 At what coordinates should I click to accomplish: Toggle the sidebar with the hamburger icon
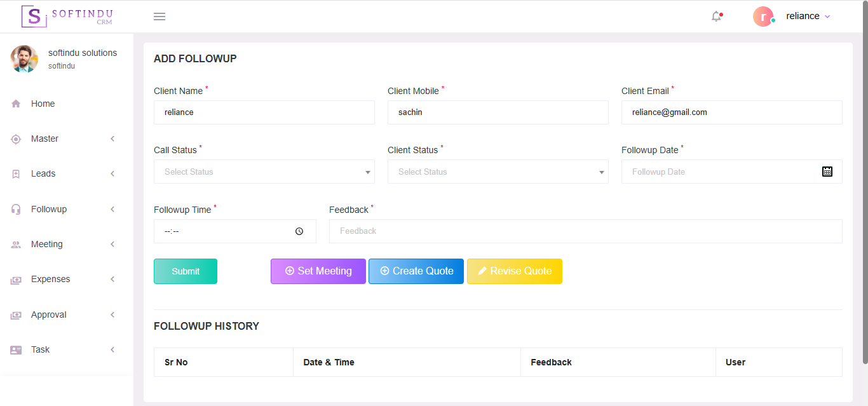[159, 16]
